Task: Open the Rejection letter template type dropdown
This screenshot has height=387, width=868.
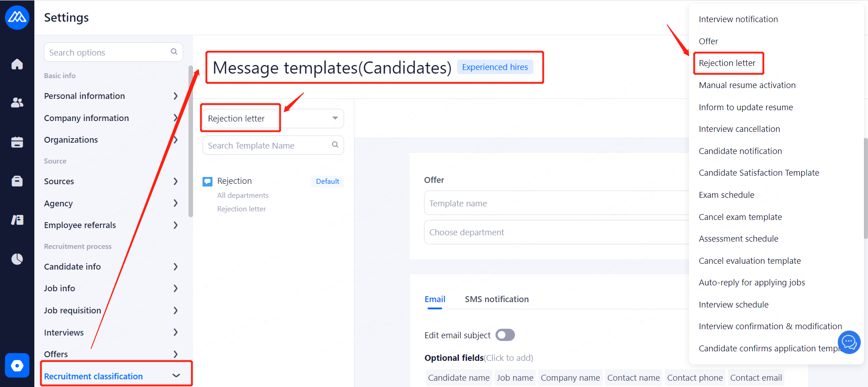Action: tap(273, 118)
